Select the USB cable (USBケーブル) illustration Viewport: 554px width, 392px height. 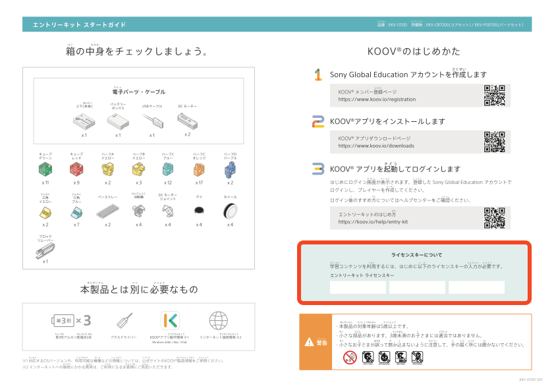pos(153,121)
